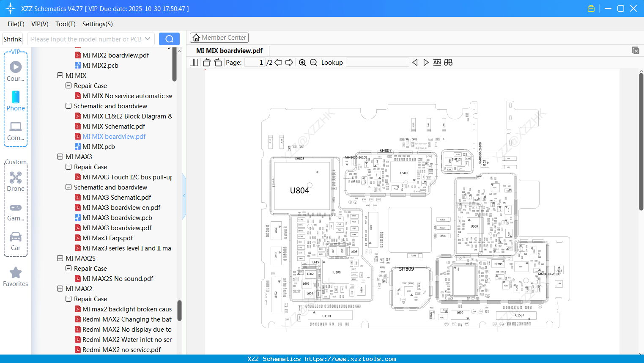The image size is (644, 363).
Task: Open the yellow toolbox icon in the title bar
Action: point(591,8)
